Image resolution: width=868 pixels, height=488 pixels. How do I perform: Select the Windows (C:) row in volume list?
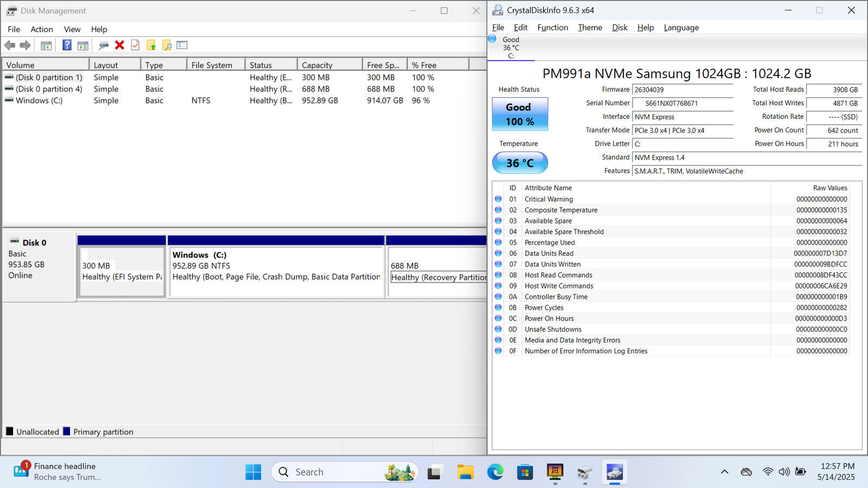[39, 100]
